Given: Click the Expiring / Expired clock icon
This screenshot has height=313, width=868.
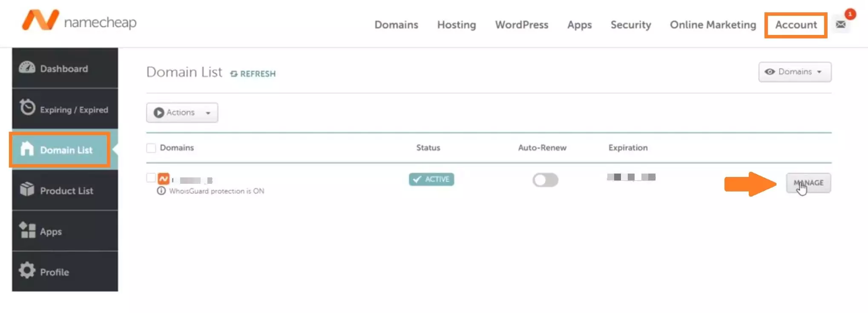Looking at the screenshot, I should (27, 107).
